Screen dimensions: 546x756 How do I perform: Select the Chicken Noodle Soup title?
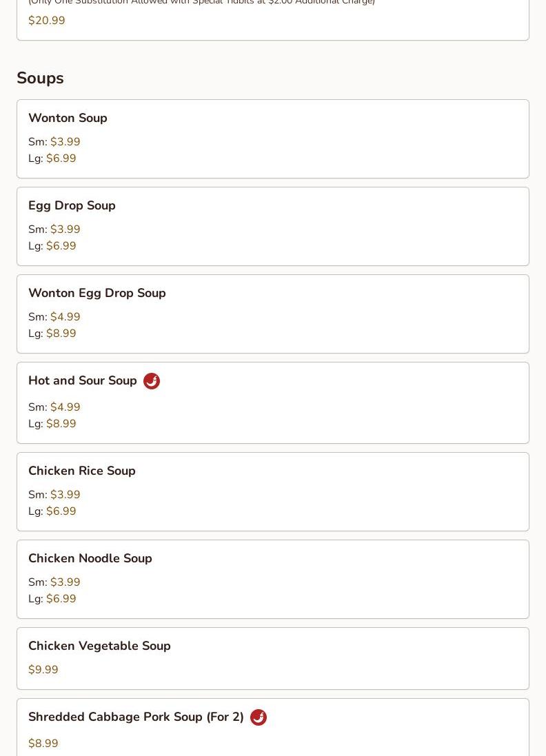click(x=90, y=558)
